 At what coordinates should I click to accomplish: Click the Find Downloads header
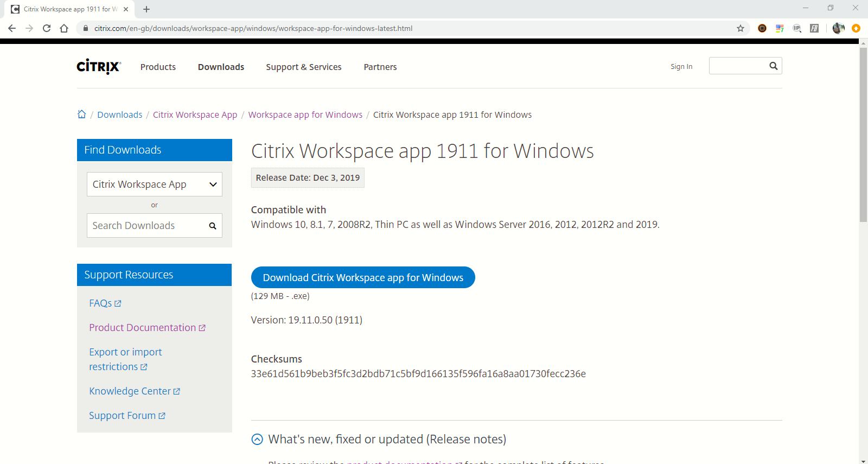155,150
